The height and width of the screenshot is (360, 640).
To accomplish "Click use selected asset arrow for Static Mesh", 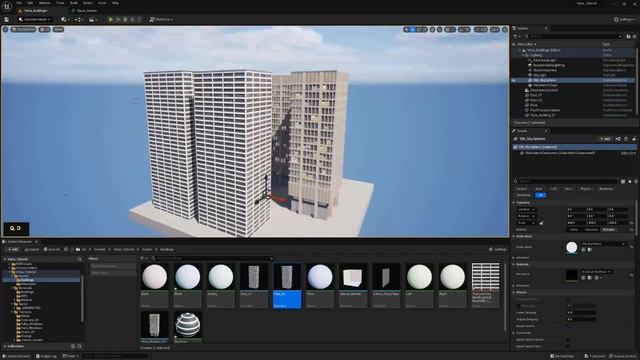I will [x=583, y=249].
